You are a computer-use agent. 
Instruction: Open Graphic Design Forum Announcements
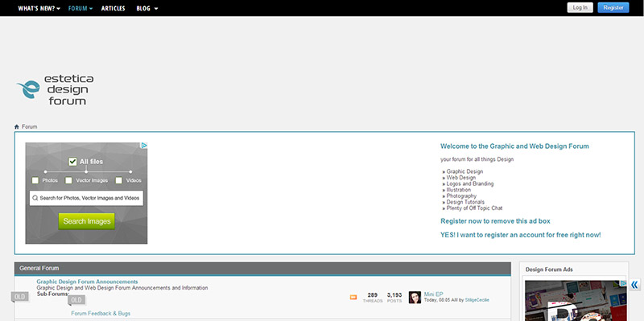pyautogui.click(x=87, y=282)
